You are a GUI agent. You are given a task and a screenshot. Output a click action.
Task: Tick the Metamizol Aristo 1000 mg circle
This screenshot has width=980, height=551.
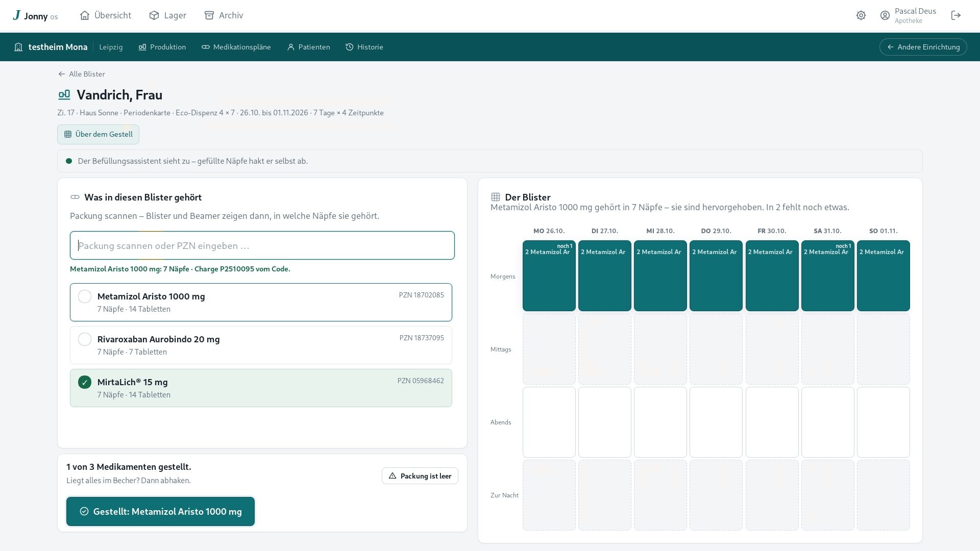pos(85,296)
